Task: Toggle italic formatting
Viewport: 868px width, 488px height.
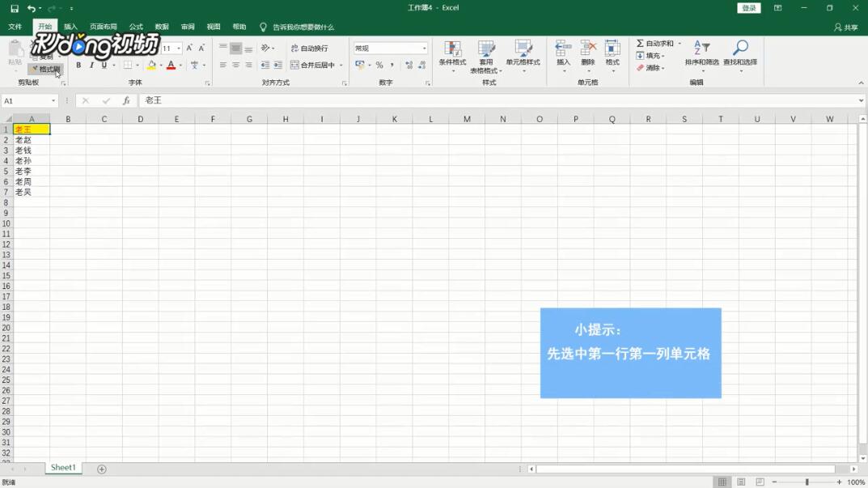Action: [x=91, y=66]
